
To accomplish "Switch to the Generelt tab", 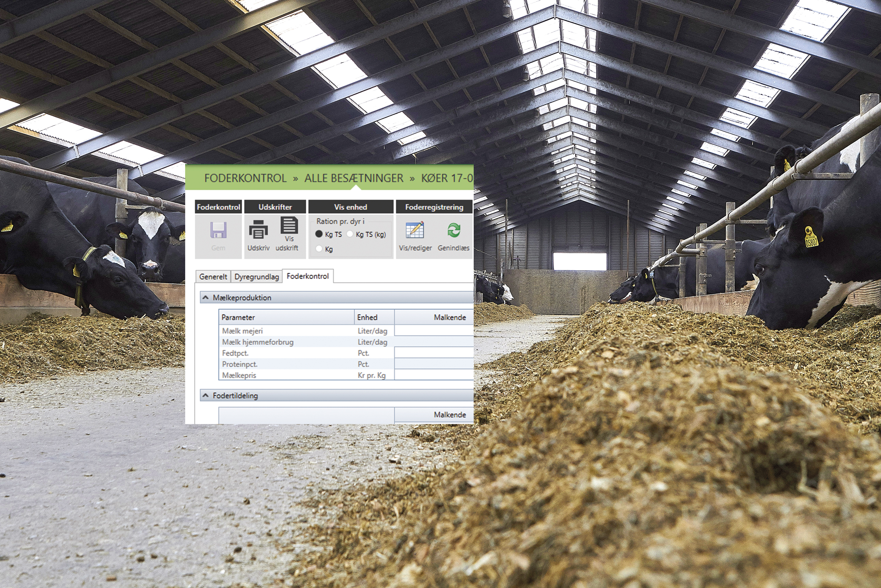I will 213,277.
